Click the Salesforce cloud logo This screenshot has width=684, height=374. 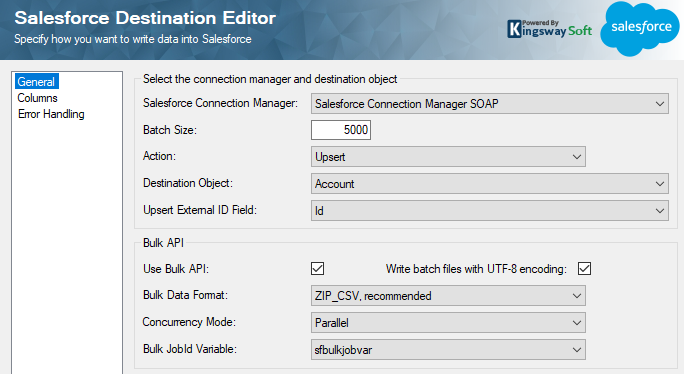pos(640,28)
